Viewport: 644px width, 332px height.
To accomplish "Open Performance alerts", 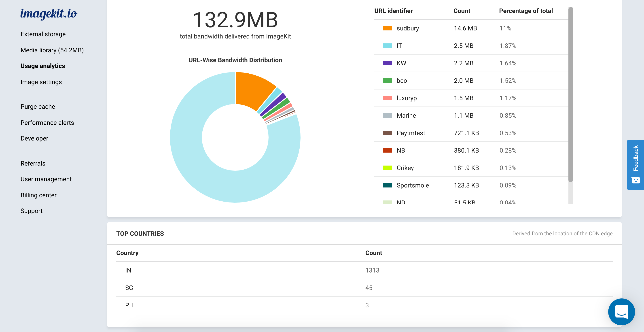I will (x=47, y=123).
